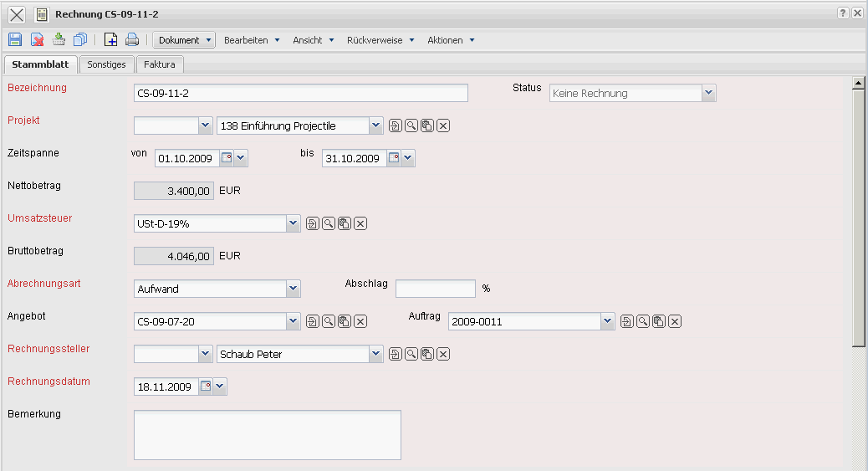The image size is (868, 471).
Task: Click the red-X delete document icon
Action: pos(38,39)
